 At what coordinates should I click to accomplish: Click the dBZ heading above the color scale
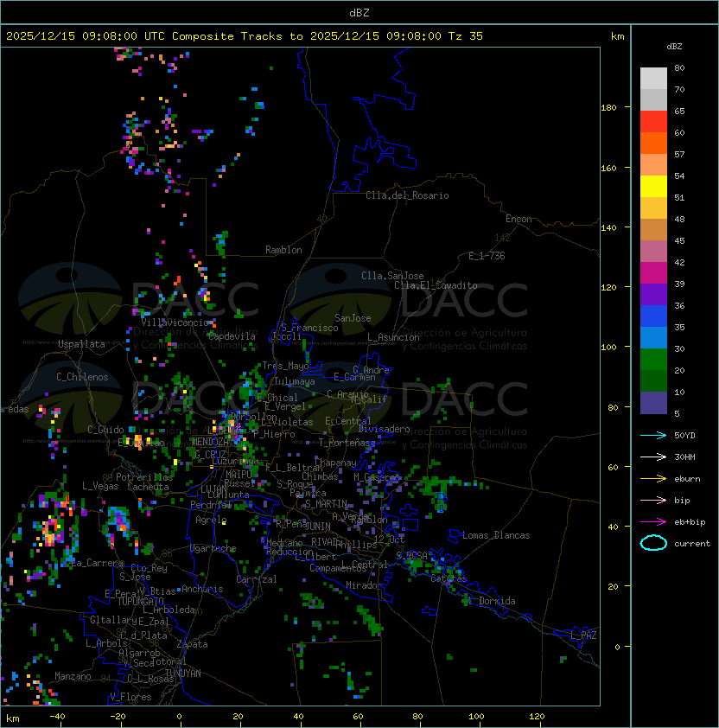(x=674, y=47)
